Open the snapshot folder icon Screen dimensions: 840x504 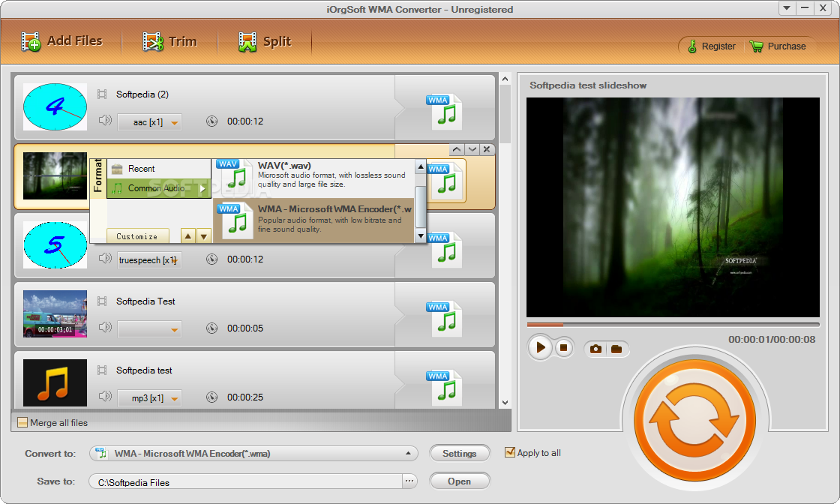click(x=616, y=349)
